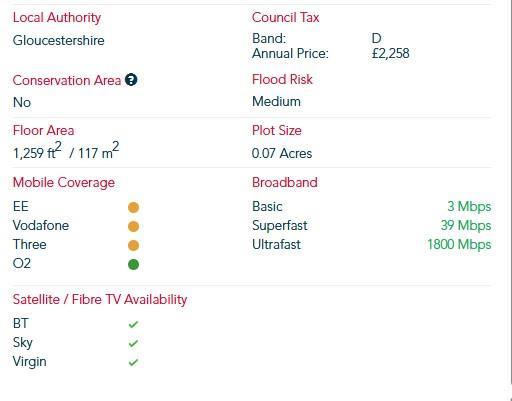
Task: Click the O2 green coverage dot
Action: [x=133, y=264]
